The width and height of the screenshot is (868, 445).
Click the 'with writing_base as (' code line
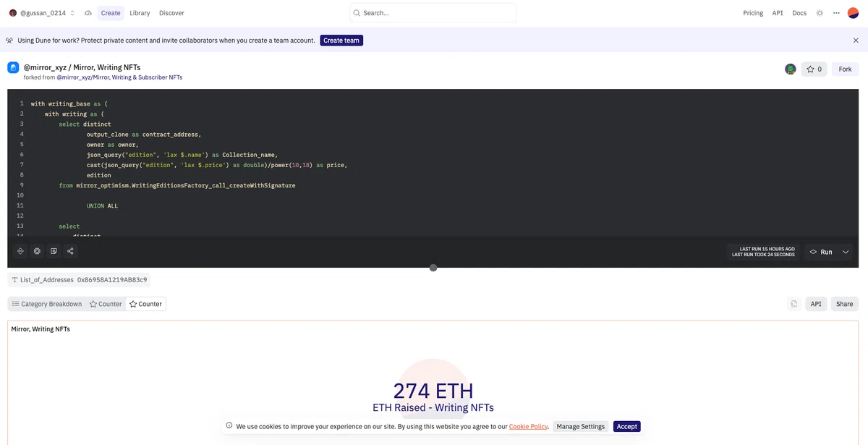[69, 103]
